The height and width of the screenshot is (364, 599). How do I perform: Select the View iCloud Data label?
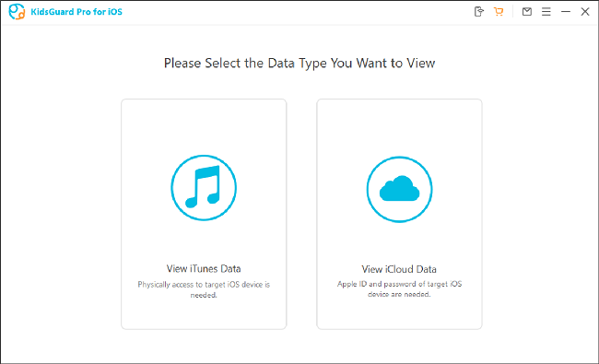click(x=399, y=269)
